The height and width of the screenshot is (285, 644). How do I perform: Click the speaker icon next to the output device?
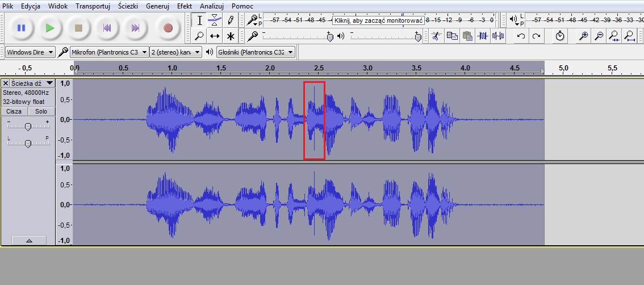[x=210, y=52]
